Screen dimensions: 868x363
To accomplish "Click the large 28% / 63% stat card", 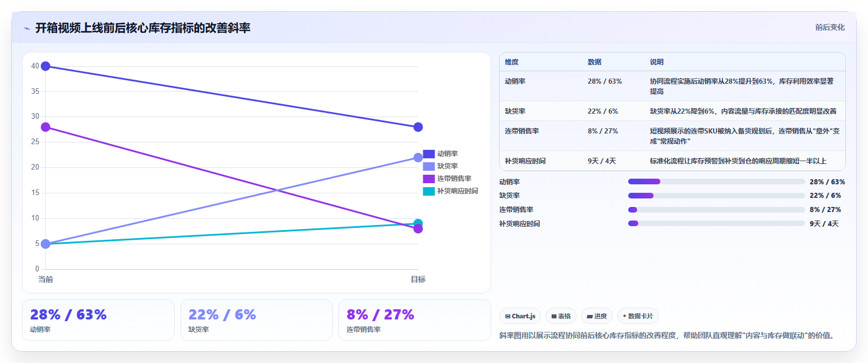I will pos(98,320).
